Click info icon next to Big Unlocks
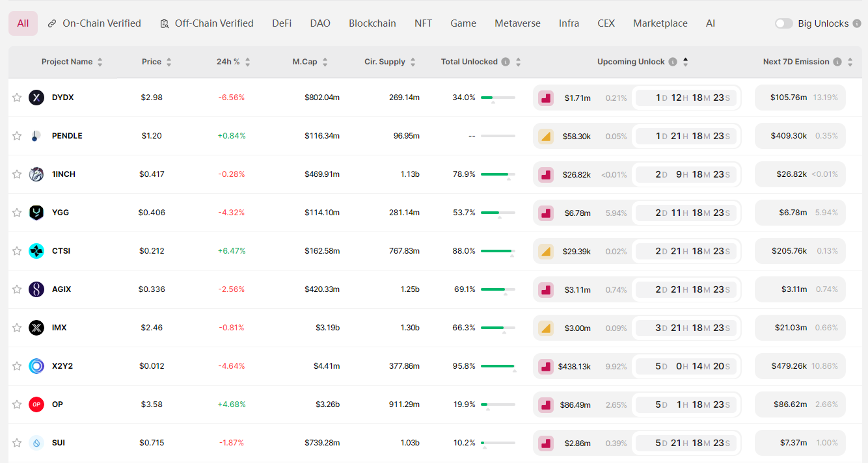 point(857,23)
